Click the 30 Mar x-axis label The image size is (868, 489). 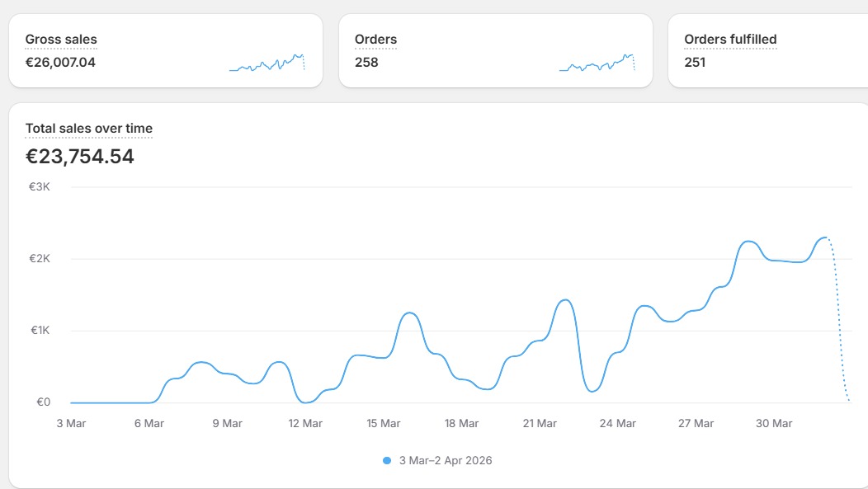pos(774,423)
